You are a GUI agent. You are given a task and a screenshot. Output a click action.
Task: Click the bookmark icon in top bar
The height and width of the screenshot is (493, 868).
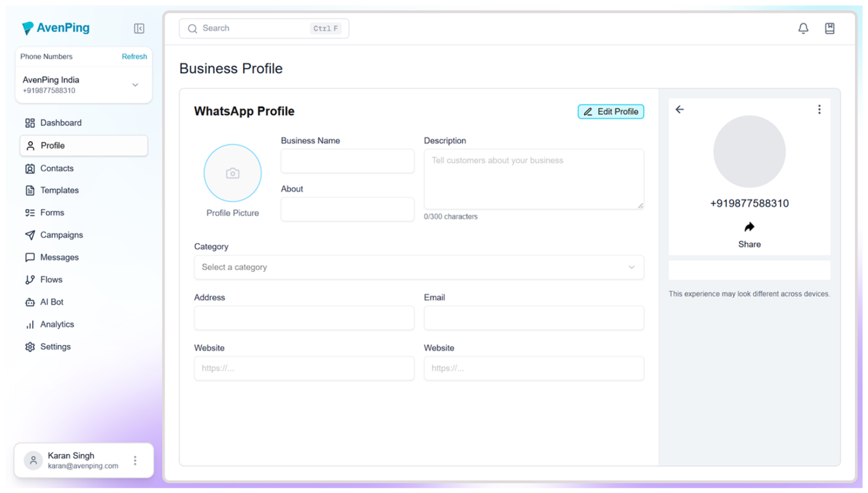(829, 29)
